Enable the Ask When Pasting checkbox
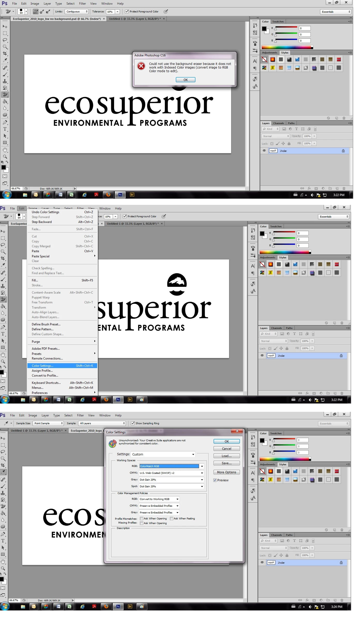 [x=171, y=518]
